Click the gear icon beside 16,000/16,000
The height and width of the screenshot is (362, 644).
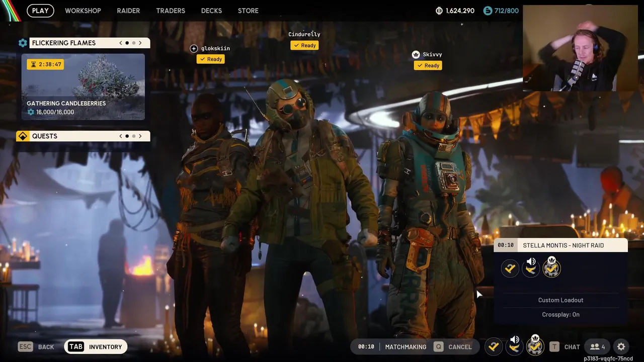31,112
